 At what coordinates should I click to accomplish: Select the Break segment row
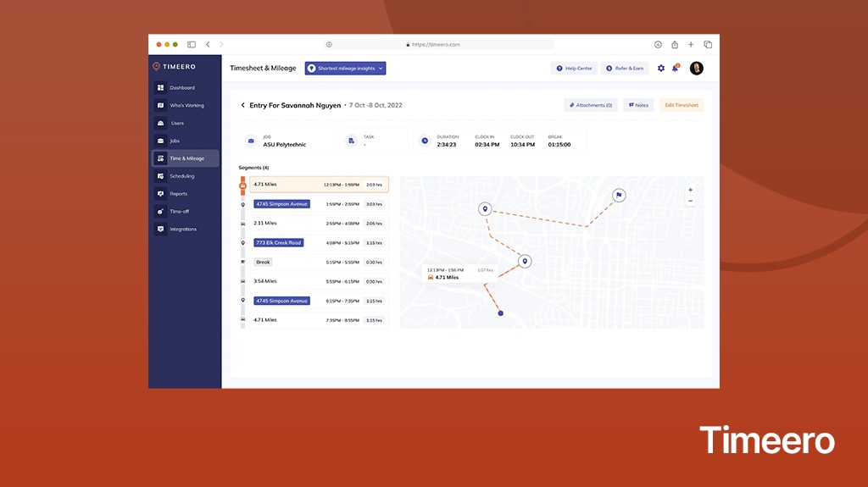coord(319,263)
